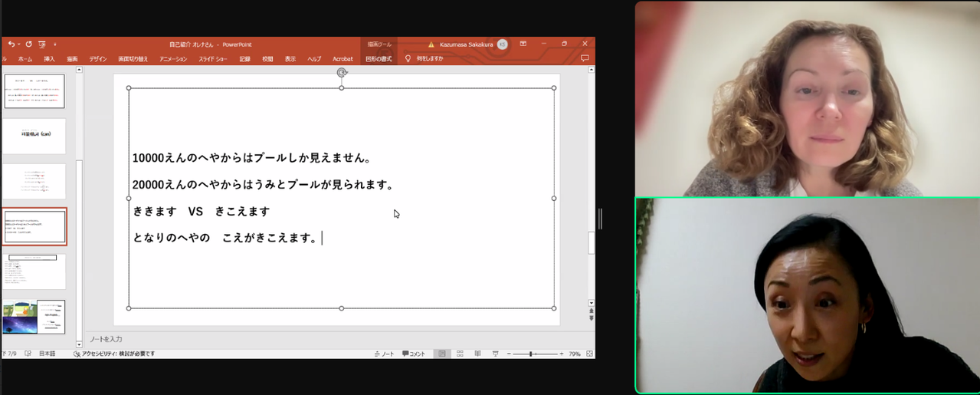Click the rotation handle above the text box
980x395 pixels.
[x=342, y=73]
